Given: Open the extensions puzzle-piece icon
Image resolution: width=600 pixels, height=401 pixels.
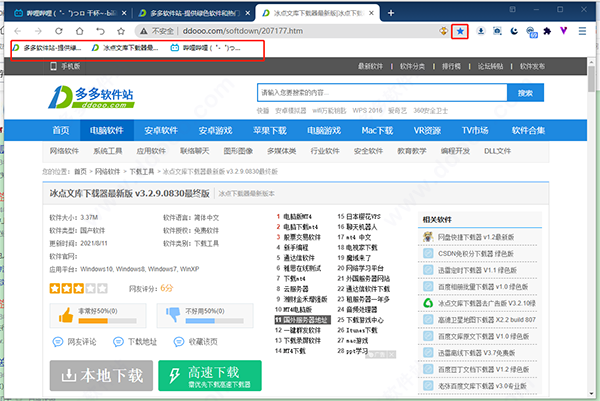Looking at the screenshot, I should [x=548, y=31].
